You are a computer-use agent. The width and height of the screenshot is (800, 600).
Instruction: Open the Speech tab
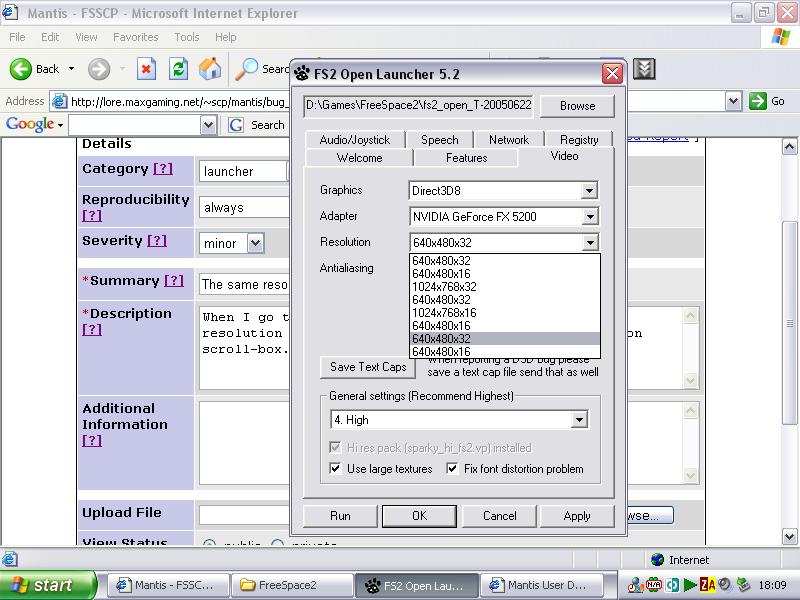[440, 140]
